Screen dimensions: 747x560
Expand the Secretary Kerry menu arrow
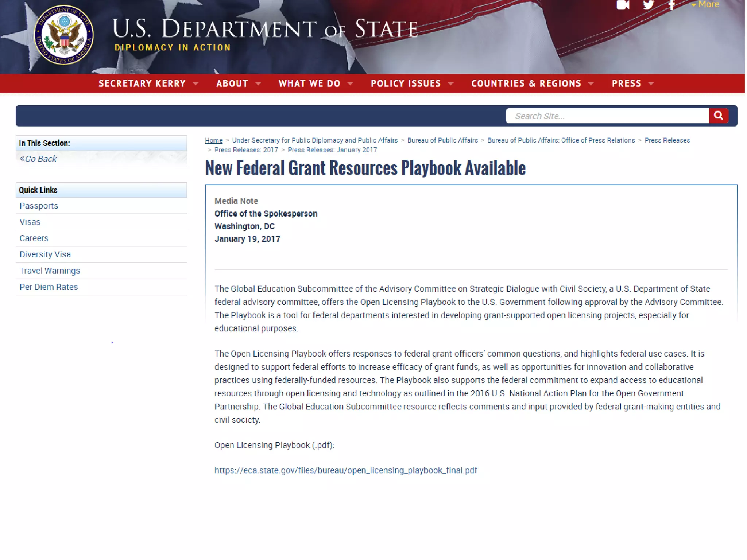click(x=196, y=84)
